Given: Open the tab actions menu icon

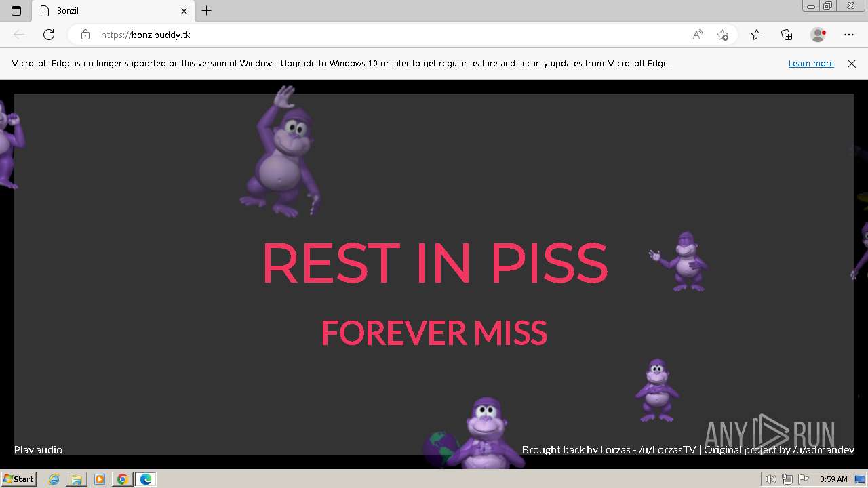Looking at the screenshot, I should click(x=16, y=11).
